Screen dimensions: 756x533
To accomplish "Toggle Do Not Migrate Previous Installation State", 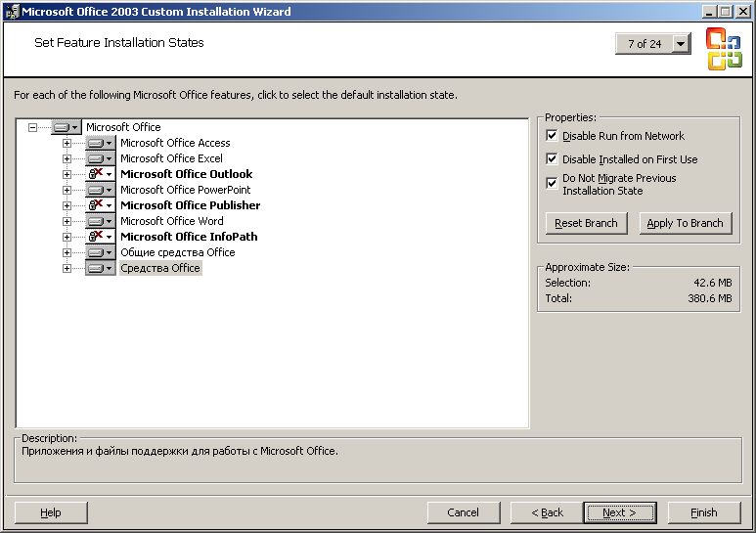I will click(552, 183).
